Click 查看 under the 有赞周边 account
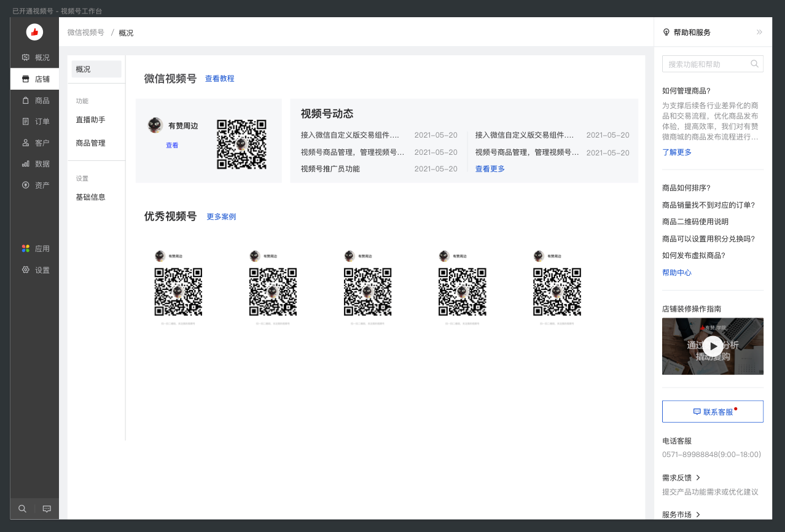 pyautogui.click(x=172, y=146)
